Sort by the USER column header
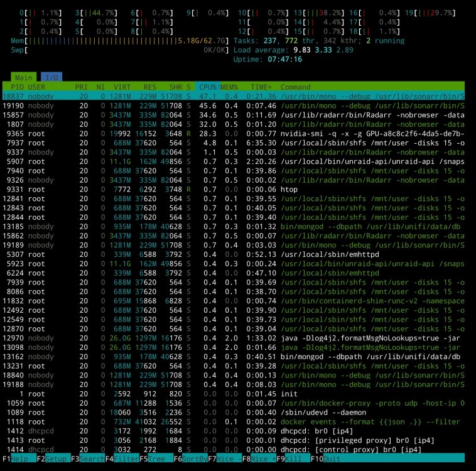 [x=36, y=87]
